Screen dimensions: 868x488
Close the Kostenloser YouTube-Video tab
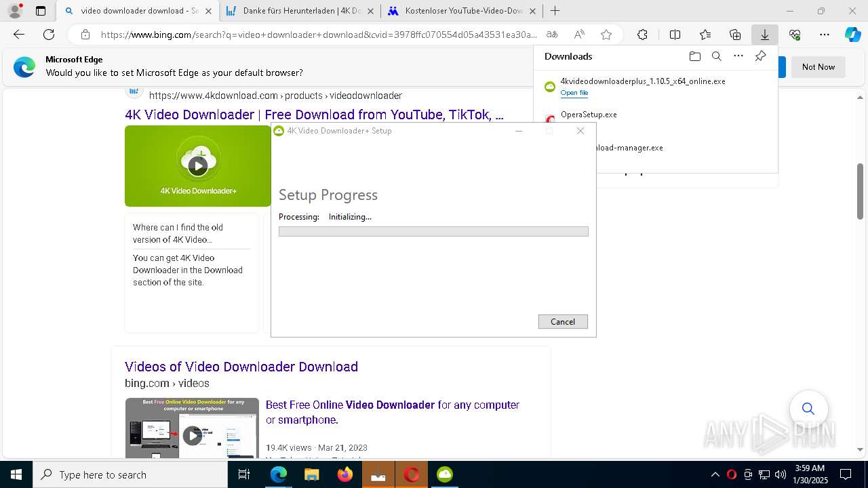point(532,11)
